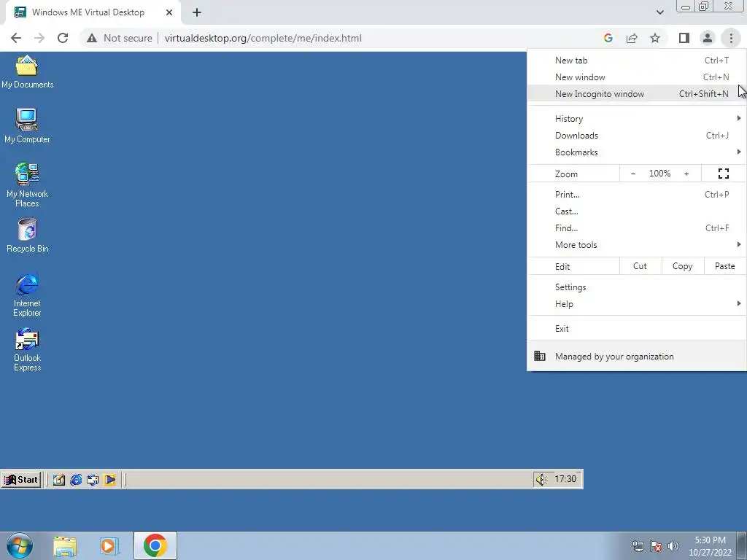Reload the page with refresh icon

(63, 38)
